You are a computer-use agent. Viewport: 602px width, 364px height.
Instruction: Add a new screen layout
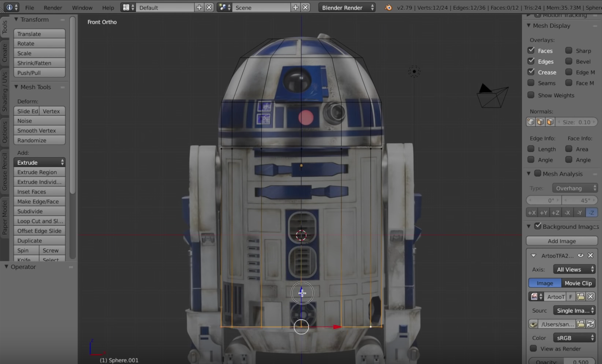tap(199, 7)
